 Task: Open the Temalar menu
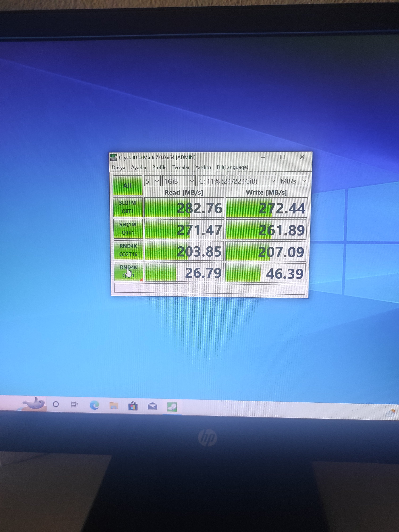tap(181, 167)
